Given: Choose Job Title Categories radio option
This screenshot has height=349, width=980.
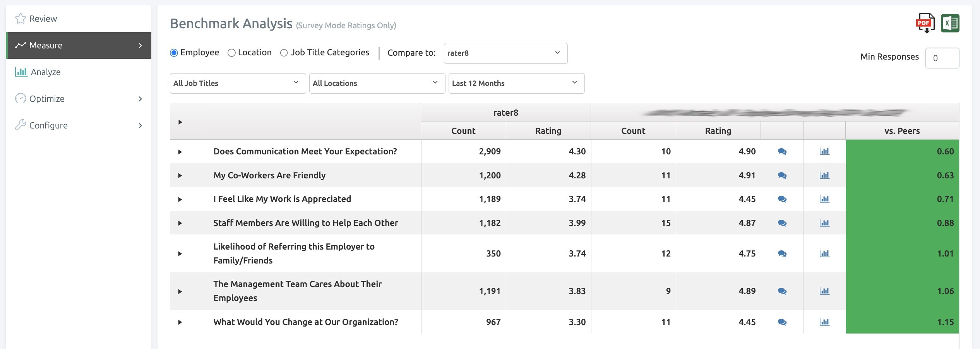Looking at the screenshot, I should click(x=284, y=53).
